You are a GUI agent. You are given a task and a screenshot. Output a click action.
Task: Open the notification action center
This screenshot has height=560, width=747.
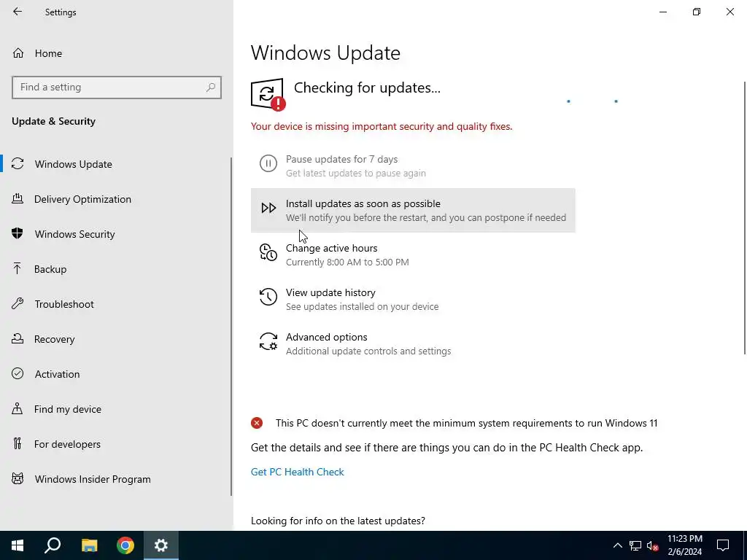[723, 545]
